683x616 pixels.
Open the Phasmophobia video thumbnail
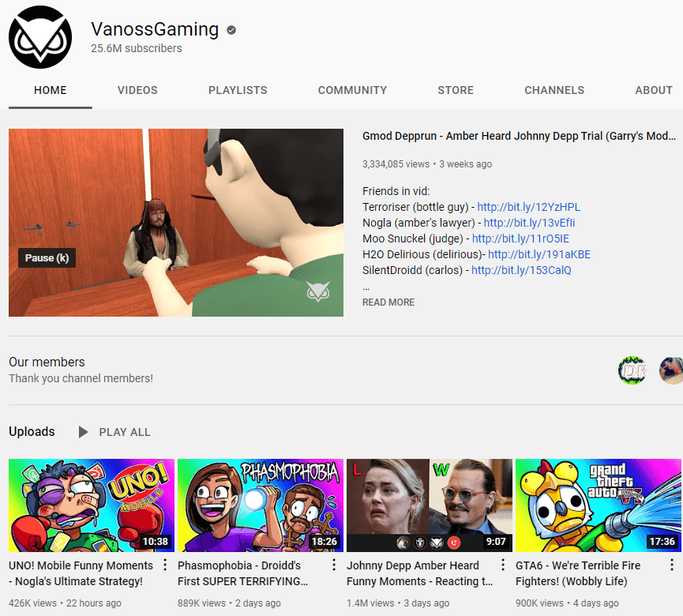click(x=261, y=505)
